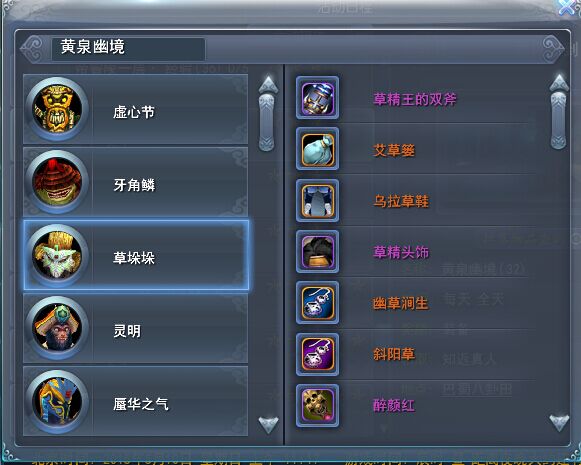Click the loot list scroll up arrow
This screenshot has height=465, width=581.
pyautogui.click(x=559, y=83)
